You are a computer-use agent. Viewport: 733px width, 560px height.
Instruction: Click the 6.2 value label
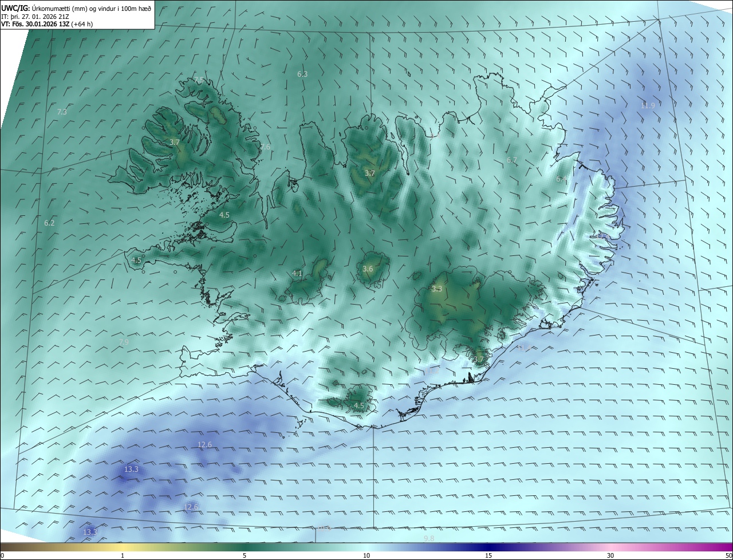[49, 223]
